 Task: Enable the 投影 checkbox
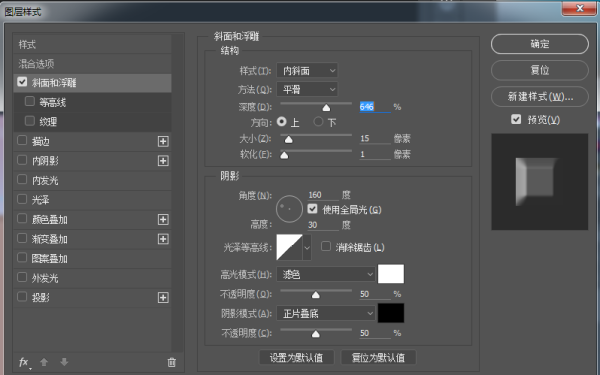tap(22, 297)
